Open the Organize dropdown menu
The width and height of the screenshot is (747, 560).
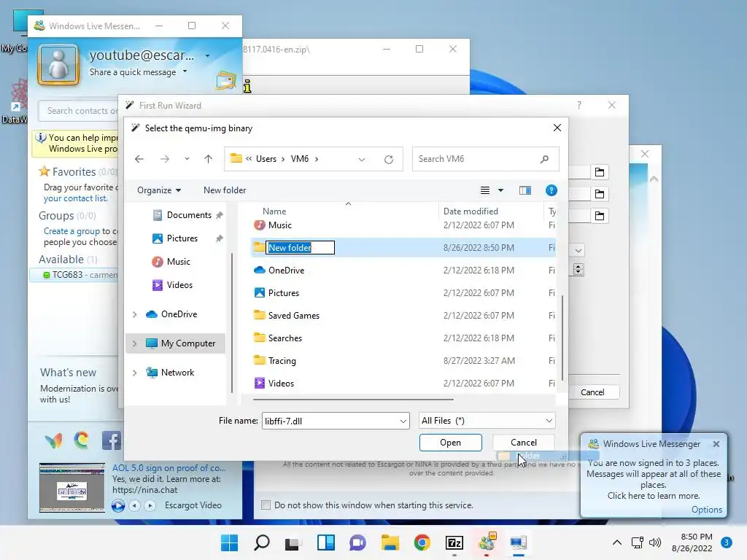(x=158, y=190)
